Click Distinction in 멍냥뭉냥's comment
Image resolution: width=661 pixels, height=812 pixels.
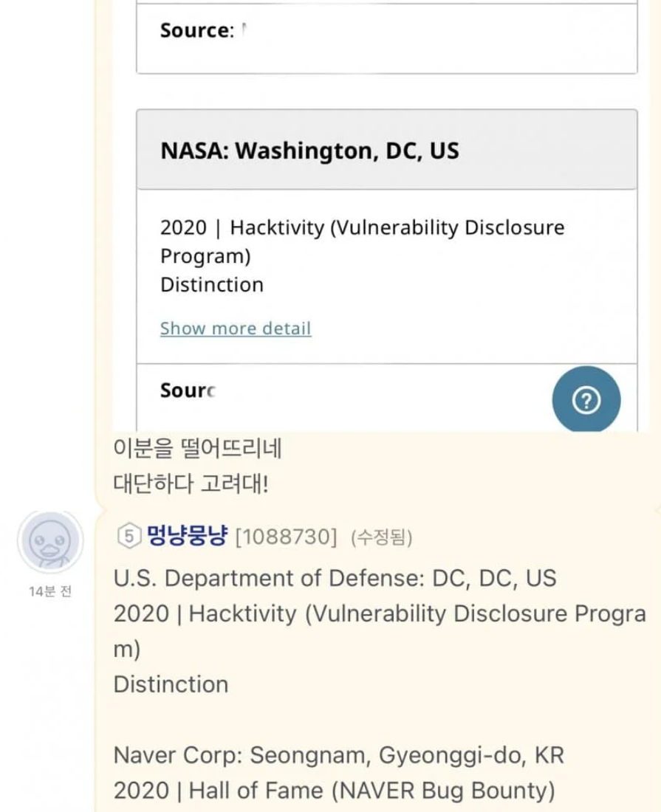[171, 684]
